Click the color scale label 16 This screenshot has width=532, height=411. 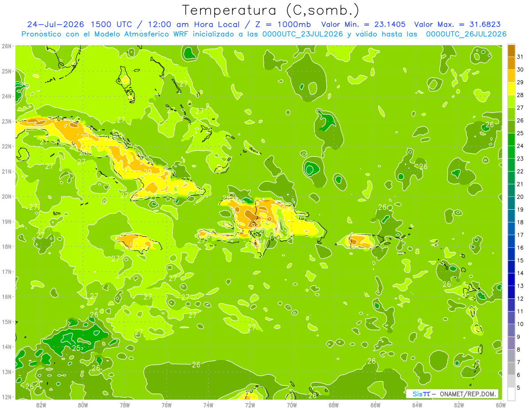click(520, 247)
